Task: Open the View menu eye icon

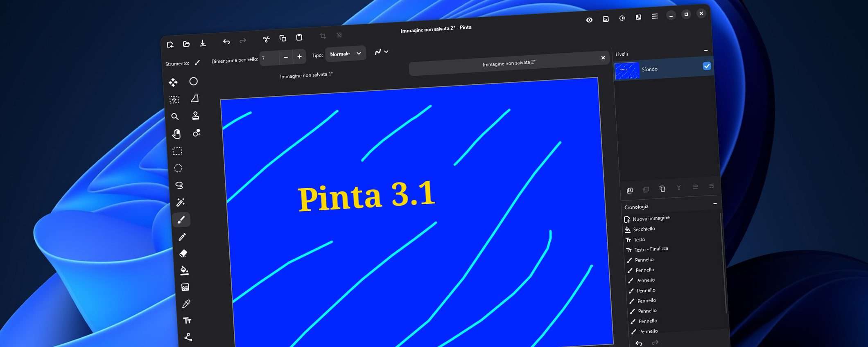Action: point(589,20)
